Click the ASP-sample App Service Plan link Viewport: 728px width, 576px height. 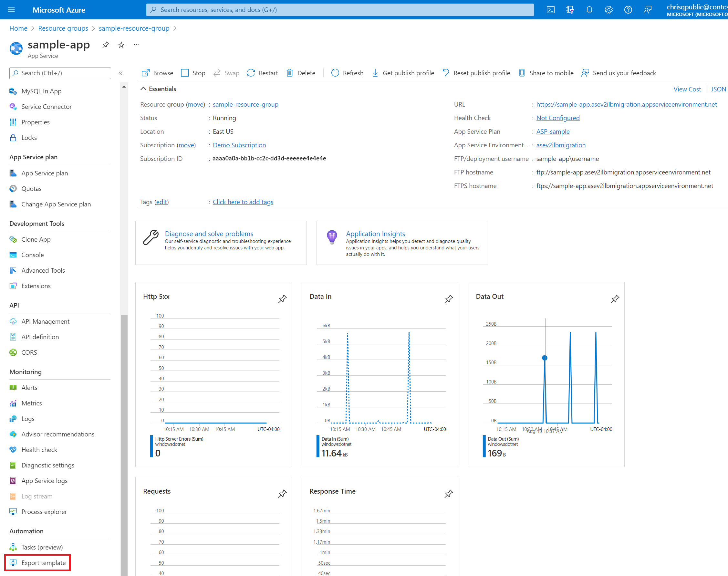click(552, 131)
